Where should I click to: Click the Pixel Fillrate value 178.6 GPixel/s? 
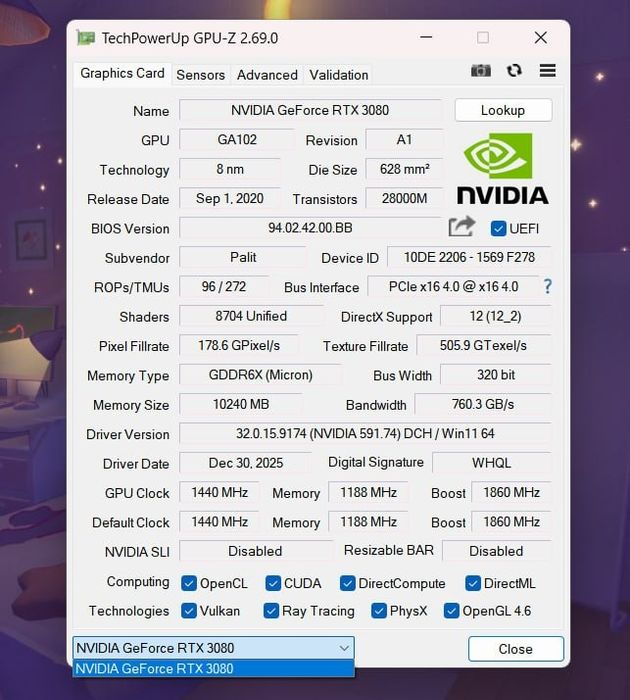point(239,346)
